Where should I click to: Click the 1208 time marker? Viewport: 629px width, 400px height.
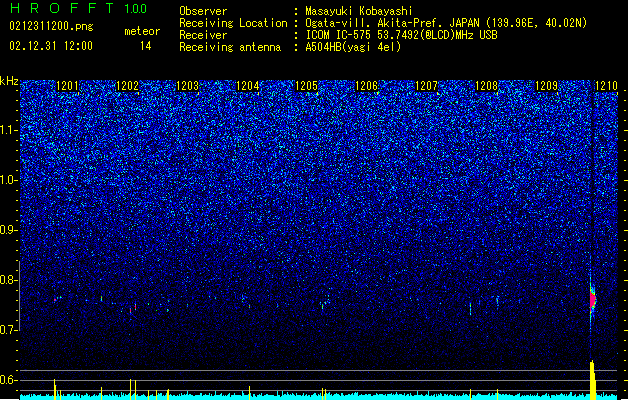pyautogui.click(x=487, y=86)
